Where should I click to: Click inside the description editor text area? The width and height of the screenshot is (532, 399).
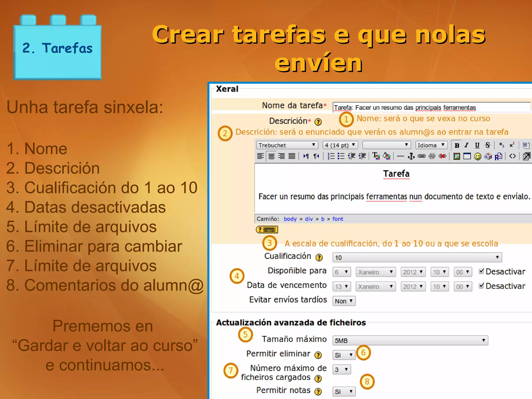click(393, 188)
